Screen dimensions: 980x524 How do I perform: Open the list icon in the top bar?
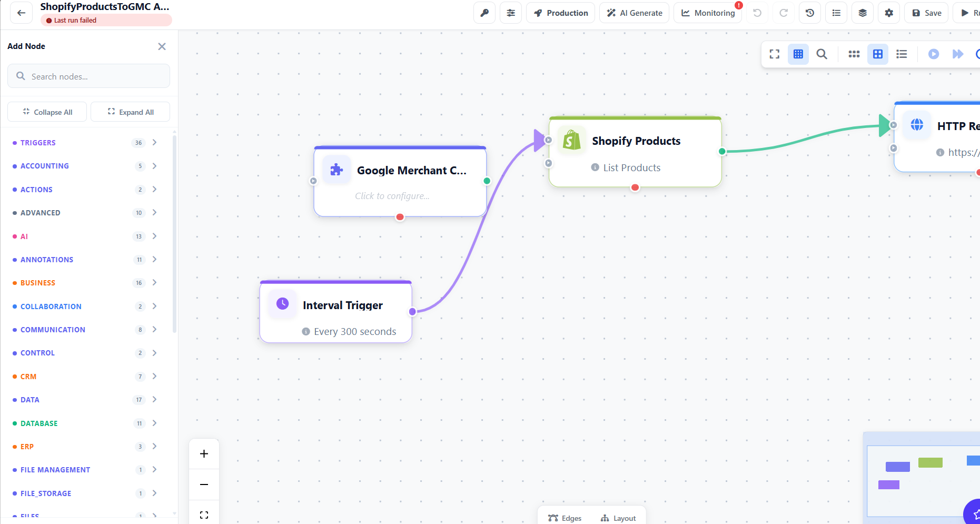pyautogui.click(x=836, y=13)
